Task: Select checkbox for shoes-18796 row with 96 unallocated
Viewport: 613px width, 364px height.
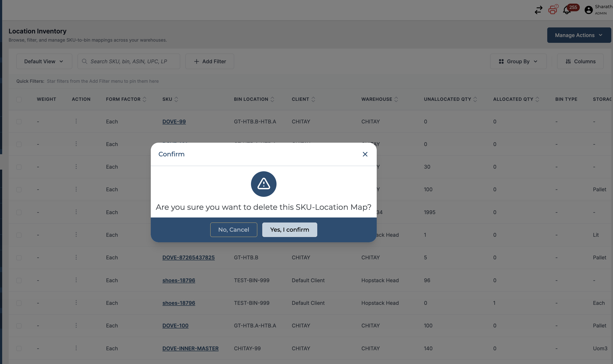Action: click(x=19, y=280)
